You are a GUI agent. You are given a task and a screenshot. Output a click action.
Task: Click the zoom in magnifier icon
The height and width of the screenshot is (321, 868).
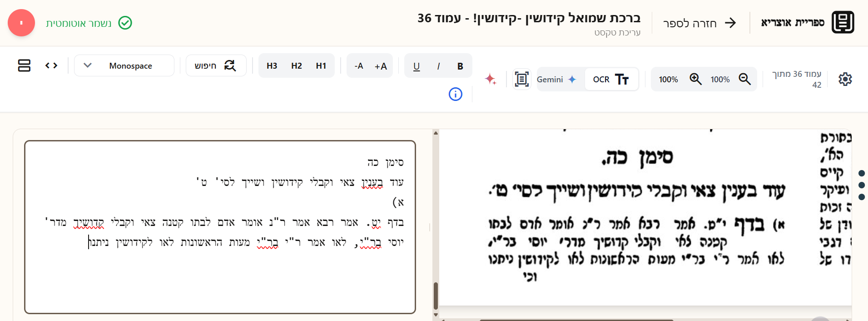[x=695, y=79]
